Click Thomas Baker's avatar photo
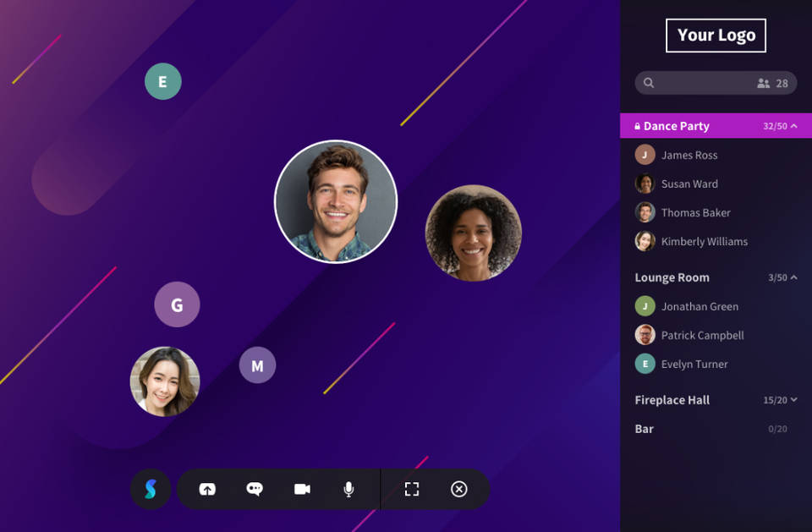 [645, 212]
